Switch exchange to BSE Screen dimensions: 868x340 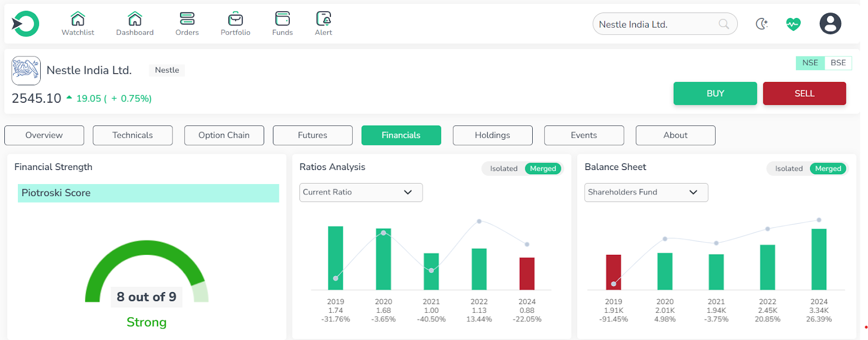point(838,63)
